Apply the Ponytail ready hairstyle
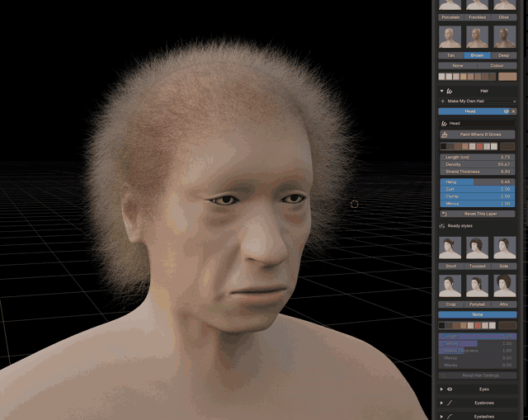 tap(477, 304)
